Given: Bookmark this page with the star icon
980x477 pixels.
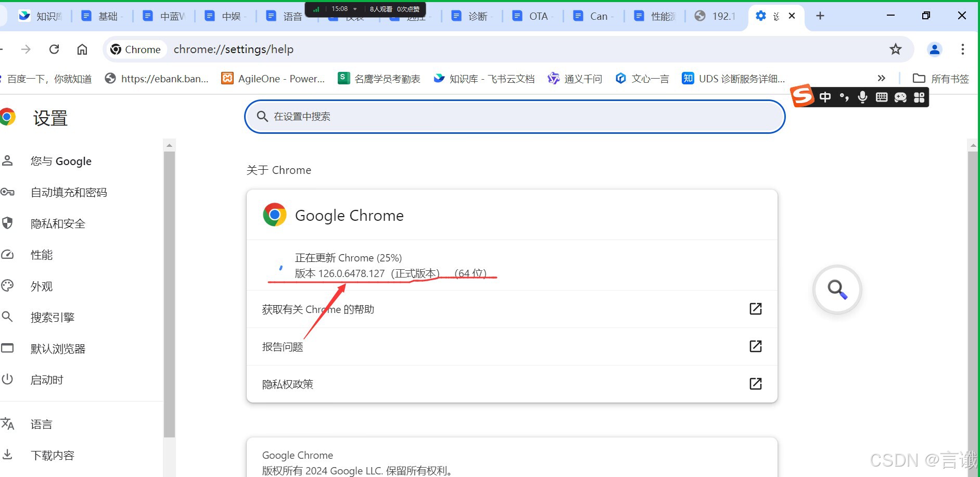Looking at the screenshot, I should point(895,49).
